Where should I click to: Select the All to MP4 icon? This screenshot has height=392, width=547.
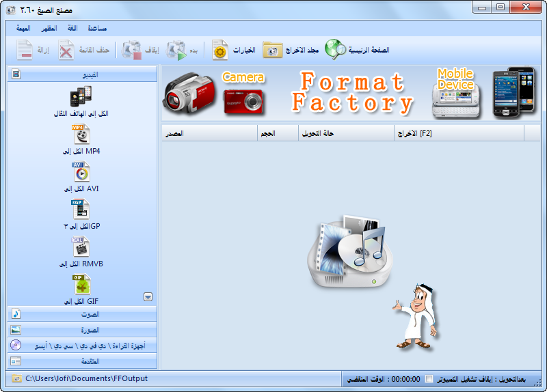81,134
